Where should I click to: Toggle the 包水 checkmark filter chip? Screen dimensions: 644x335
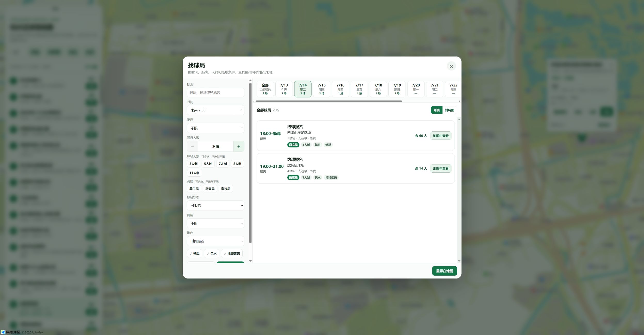[212, 254]
